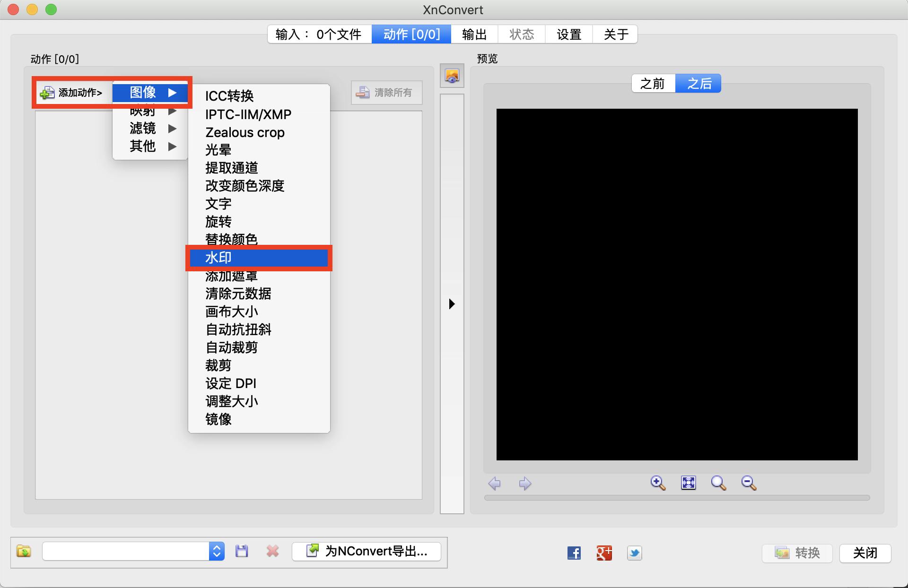Select highlighted 水印 watermark item

tap(259, 258)
